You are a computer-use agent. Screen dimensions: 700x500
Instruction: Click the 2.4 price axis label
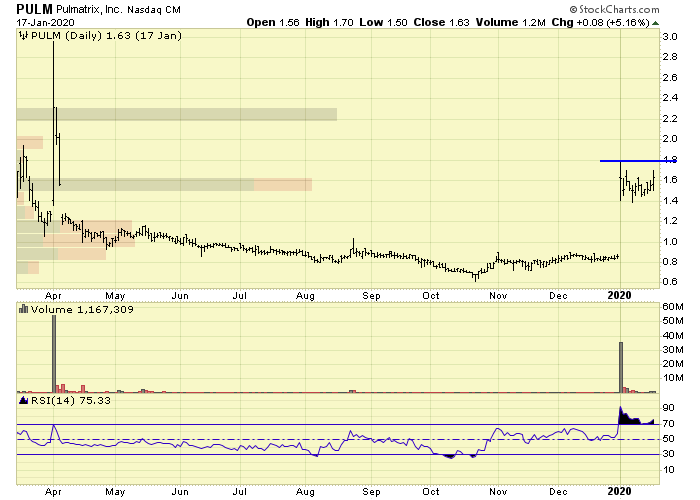click(670, 97)
